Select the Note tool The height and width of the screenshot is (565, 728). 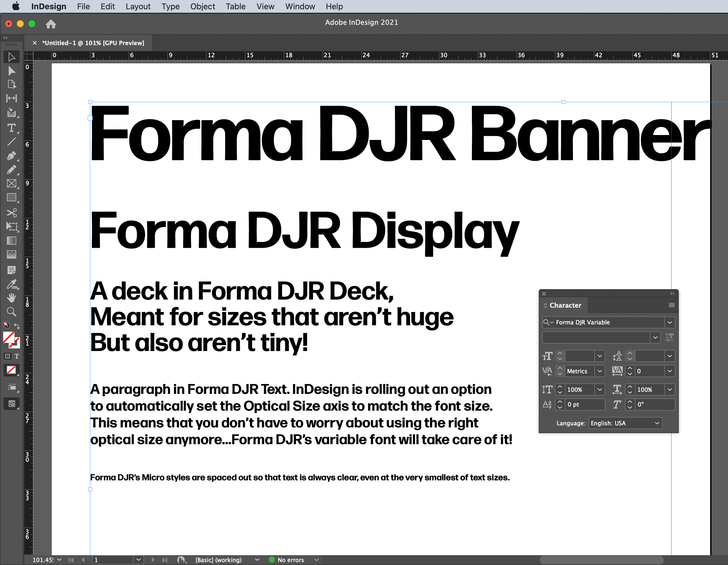(12, 270)
